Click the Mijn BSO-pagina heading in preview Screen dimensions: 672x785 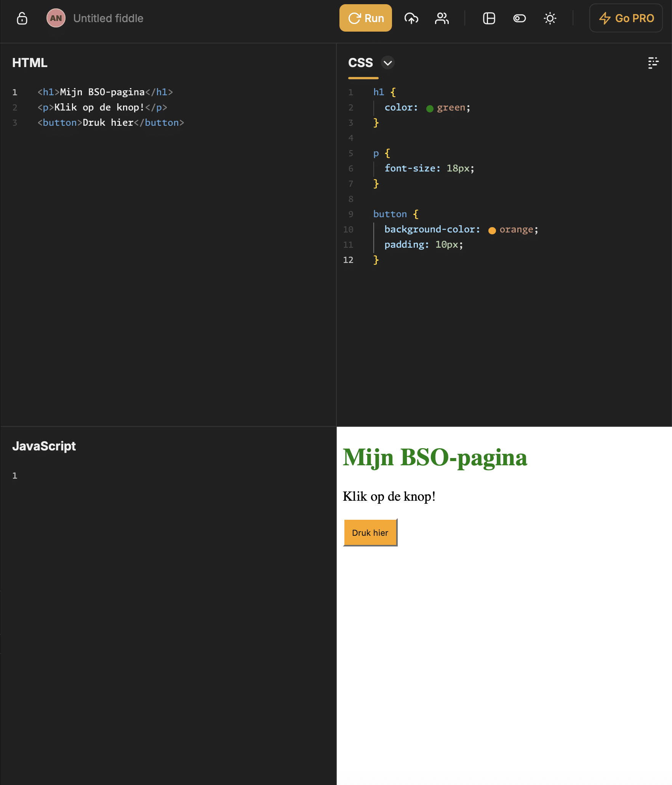pos(435,457)
